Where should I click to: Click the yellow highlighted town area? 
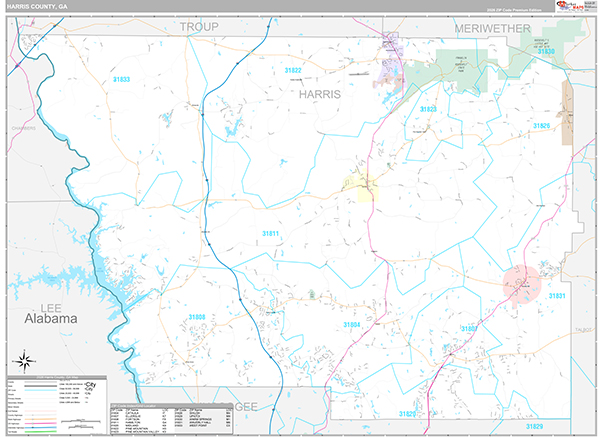pyautogui.click(x=361, y=185)
